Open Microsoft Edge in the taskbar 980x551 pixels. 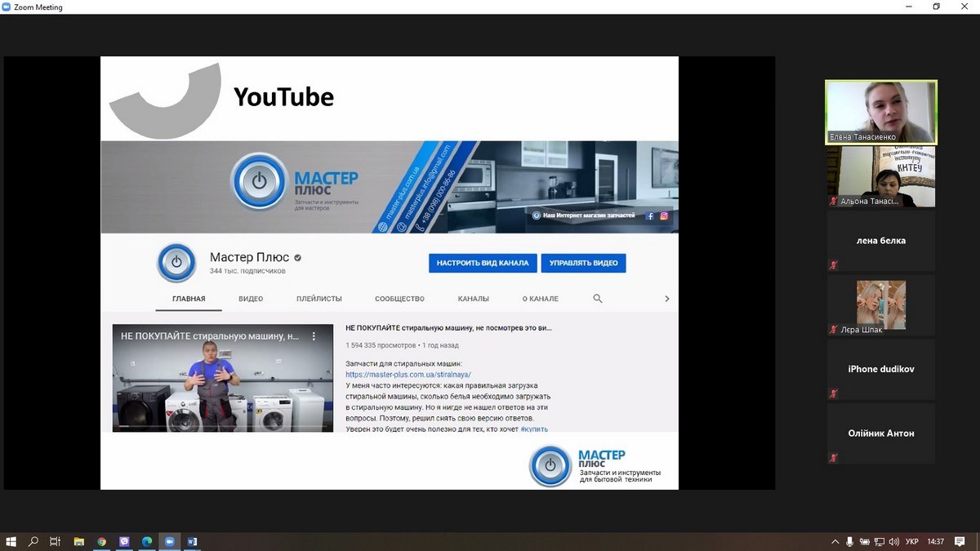147,541
